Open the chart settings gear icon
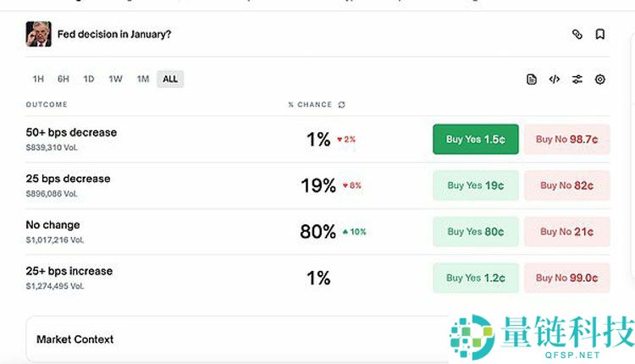The width and height of the screenshot is (635, 364). (600, 80)
